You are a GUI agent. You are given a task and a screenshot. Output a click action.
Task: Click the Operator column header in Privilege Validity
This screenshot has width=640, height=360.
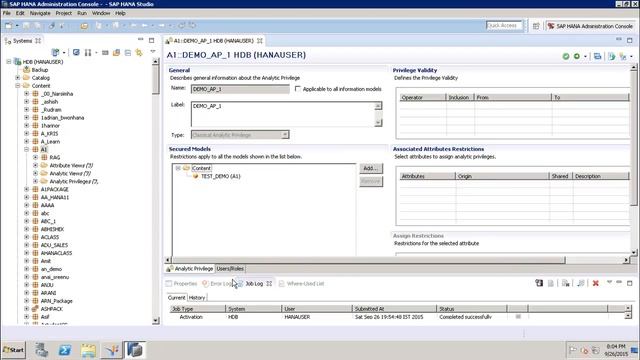[423, 97]
